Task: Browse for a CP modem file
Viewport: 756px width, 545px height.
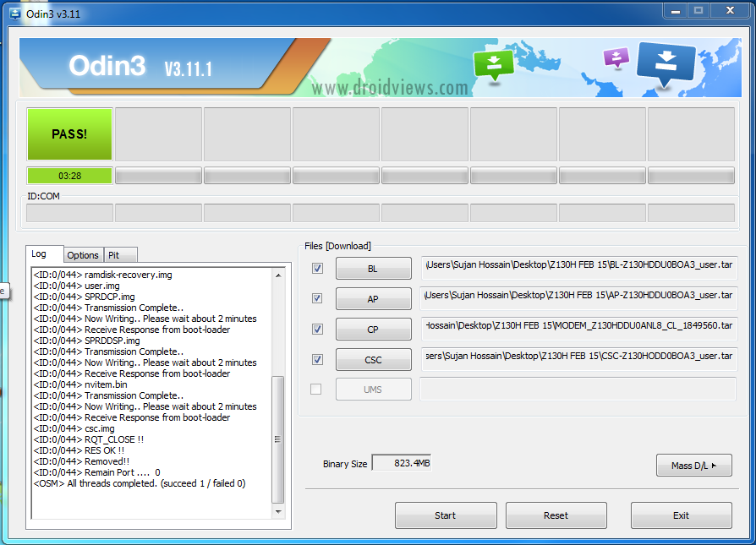Action: [x=373, y=330]
